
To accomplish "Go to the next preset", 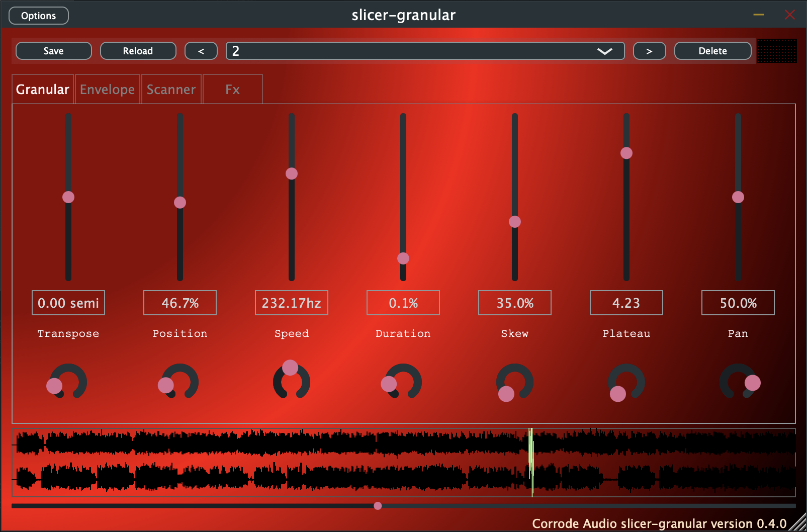I will point(649,51).
